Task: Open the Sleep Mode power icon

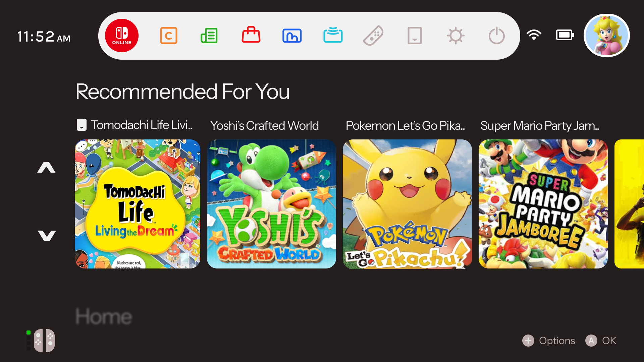Action: point(496,36)
